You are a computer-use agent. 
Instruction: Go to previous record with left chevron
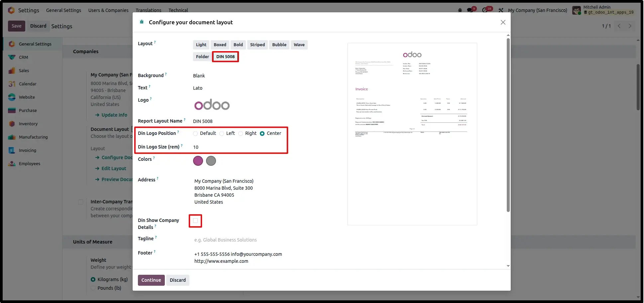pyautogui.click(x=619, y=26)
